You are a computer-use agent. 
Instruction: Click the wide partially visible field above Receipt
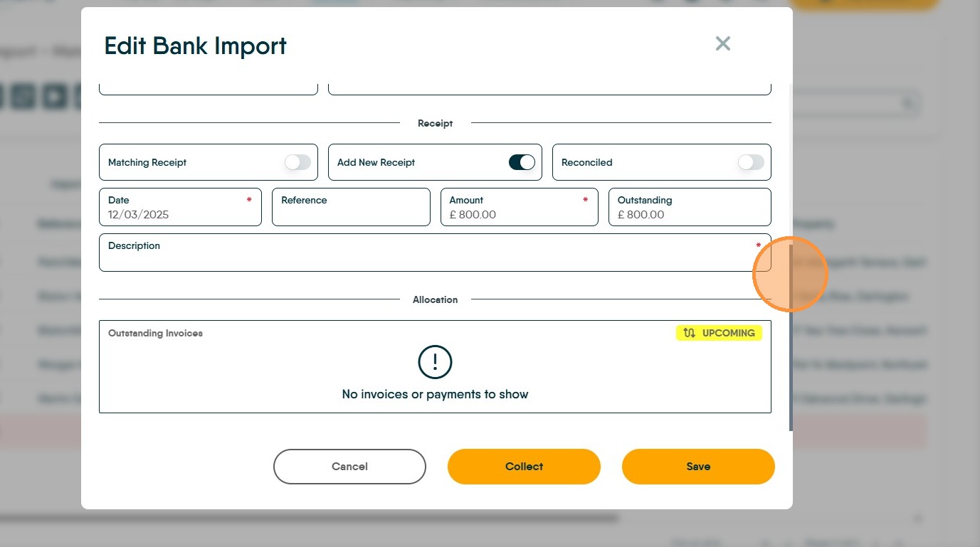(549, 89)
